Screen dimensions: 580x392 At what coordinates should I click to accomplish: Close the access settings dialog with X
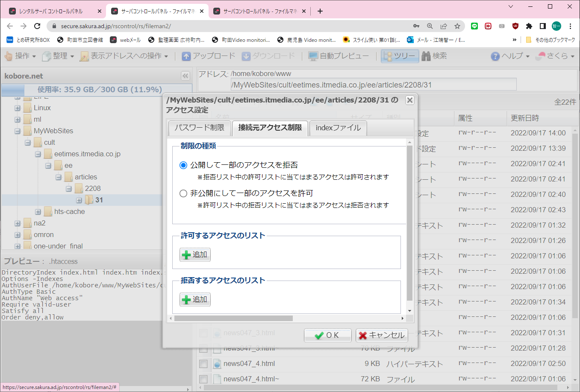(x=409, y=100)
